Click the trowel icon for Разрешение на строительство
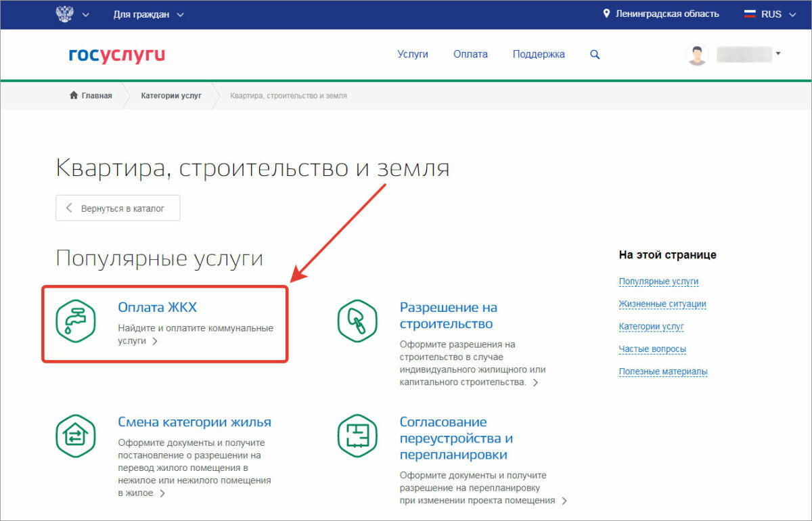Image resolution: width=812 pixels, height=521 pixels. pyautogui.click(x=357, y=320)
